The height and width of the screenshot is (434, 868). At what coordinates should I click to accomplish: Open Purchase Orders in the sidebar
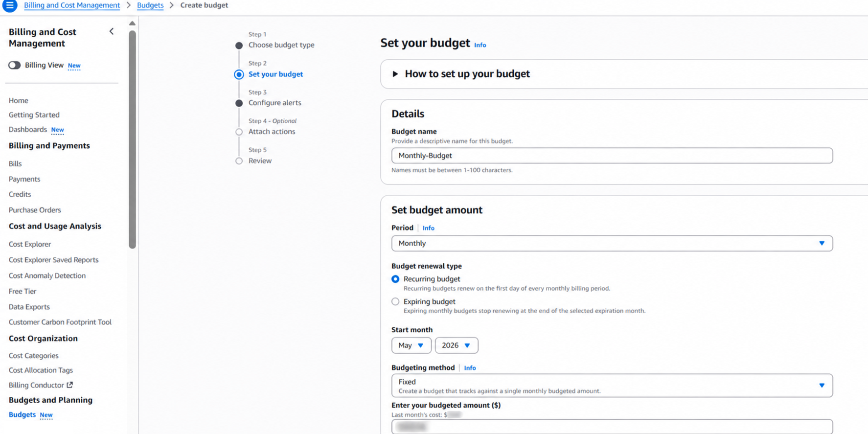[35, 210]
